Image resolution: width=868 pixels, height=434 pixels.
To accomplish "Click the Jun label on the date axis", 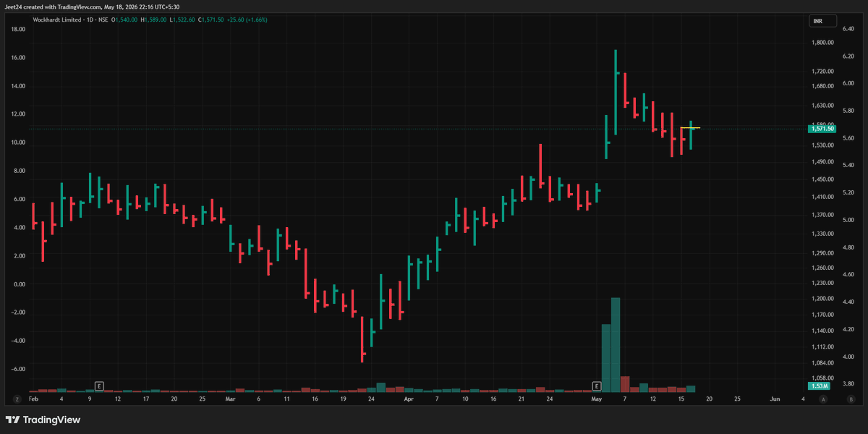I will tap(775, 399).
